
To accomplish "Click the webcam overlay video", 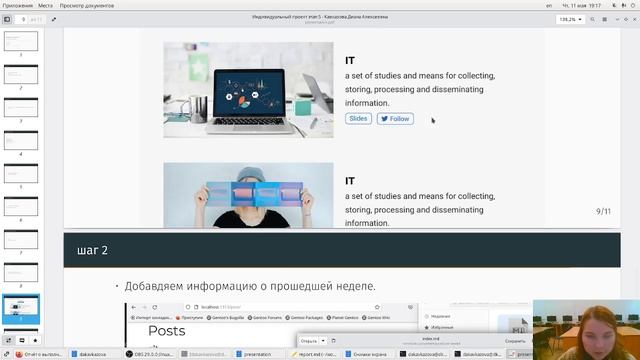I will [x=586, y=330].
